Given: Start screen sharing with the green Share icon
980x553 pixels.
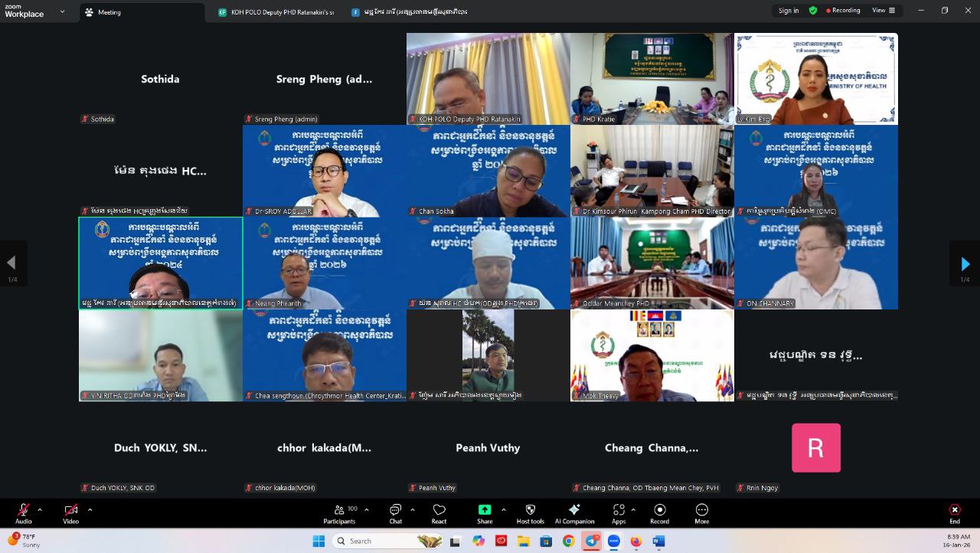Looking at the screenshot, I should 485,511.
